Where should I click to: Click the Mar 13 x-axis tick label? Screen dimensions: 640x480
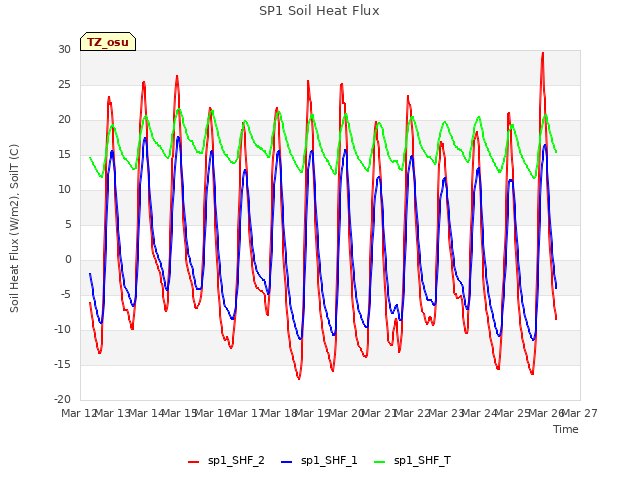coord(113,413)
